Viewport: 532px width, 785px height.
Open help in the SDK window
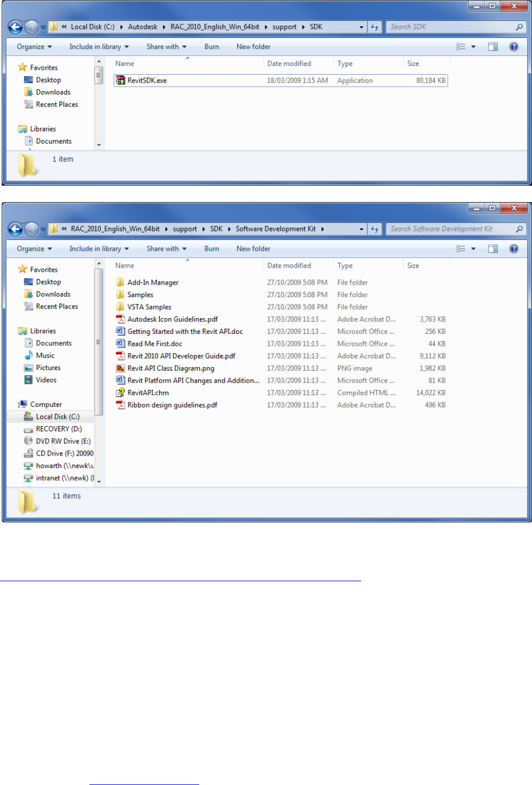514,47
